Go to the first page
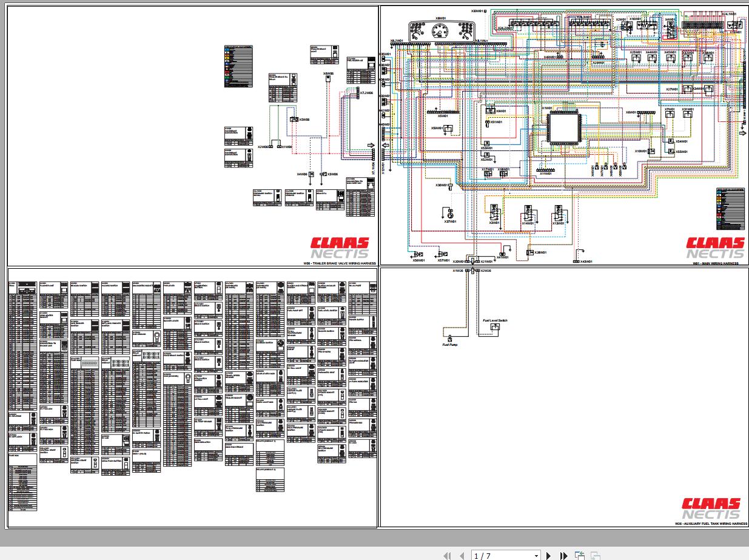 448,555
